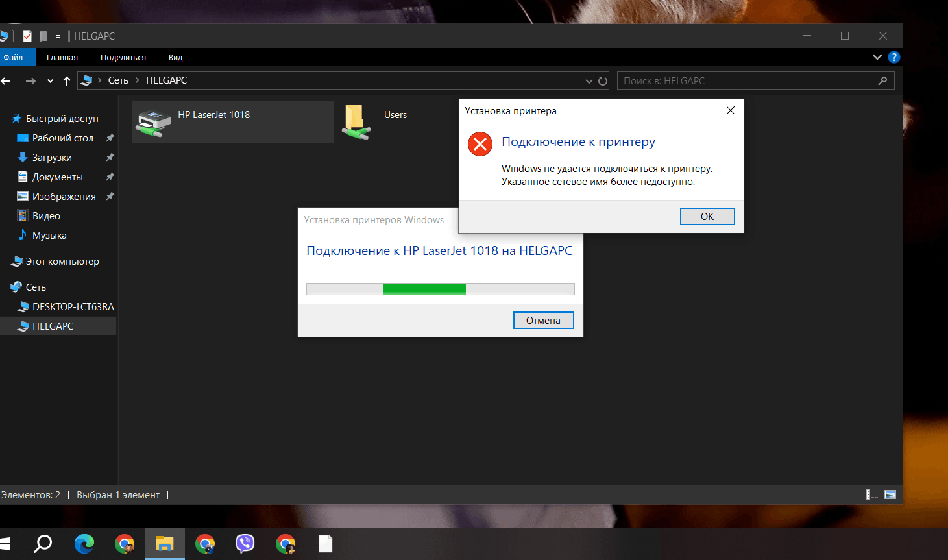Expand the address bar history dropdown
Viewport: 948px width, 560px height.
pyautogui.click(x=589, y=81)
